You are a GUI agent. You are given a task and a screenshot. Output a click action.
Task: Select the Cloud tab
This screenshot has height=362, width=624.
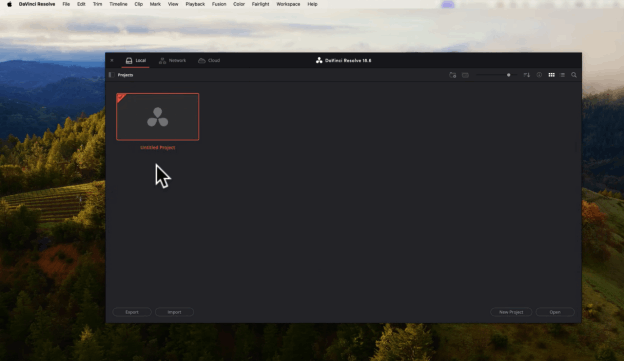point(209,60)
